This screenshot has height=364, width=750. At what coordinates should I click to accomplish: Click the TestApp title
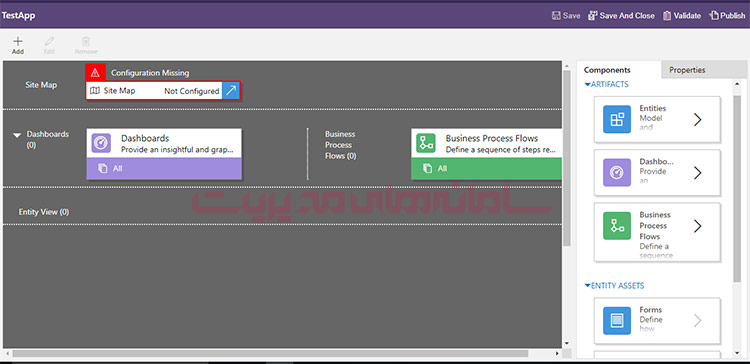[x=18, y=16]
